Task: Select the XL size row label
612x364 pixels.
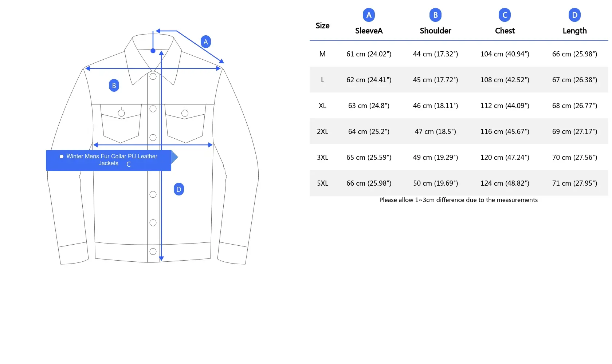Action: [x=322, y=106]
